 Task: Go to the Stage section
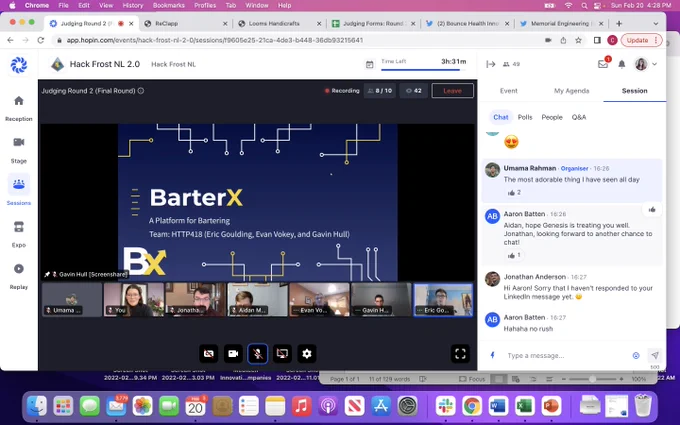coord(19,150)
